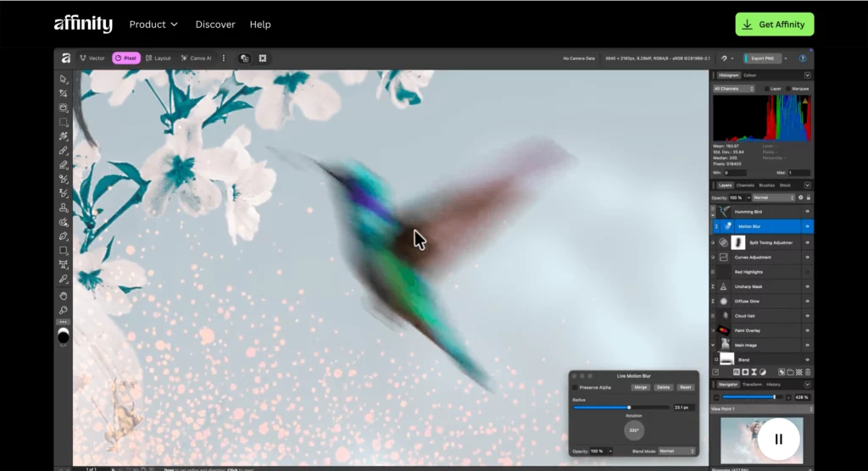Switch to the Brushes tab
The width and height of the screenshot is (868, 471).
click(x=766, y=186)
